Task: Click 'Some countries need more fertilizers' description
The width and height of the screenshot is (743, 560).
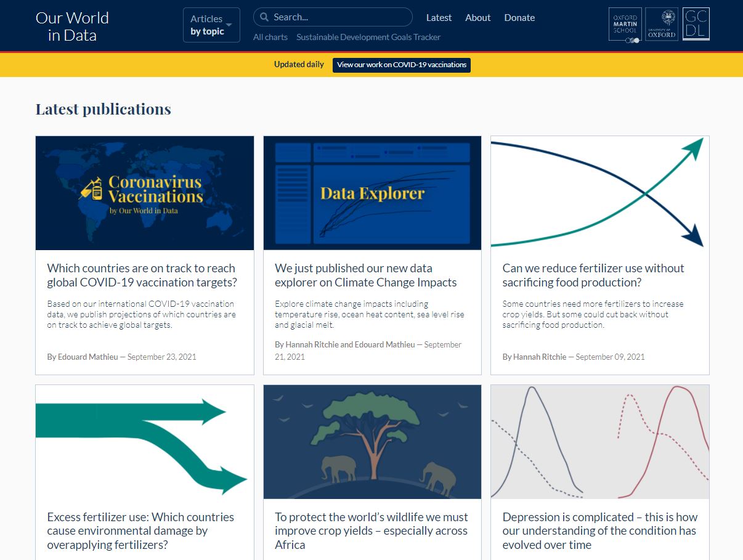Action: coord(593,314)
